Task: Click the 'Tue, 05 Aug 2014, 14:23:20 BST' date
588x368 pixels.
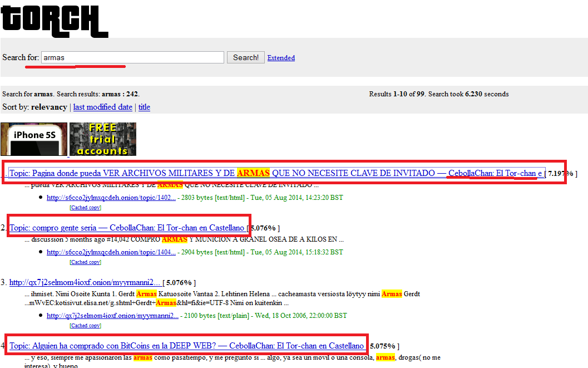Action: click(297, 197)
